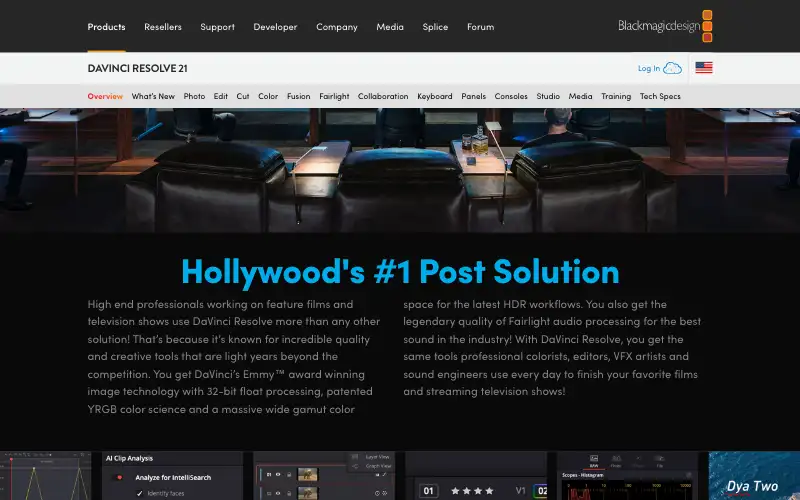The height and width of the screenshot is (500, 800).
Task: Select the Overview tab
Action: click(105, 96)
